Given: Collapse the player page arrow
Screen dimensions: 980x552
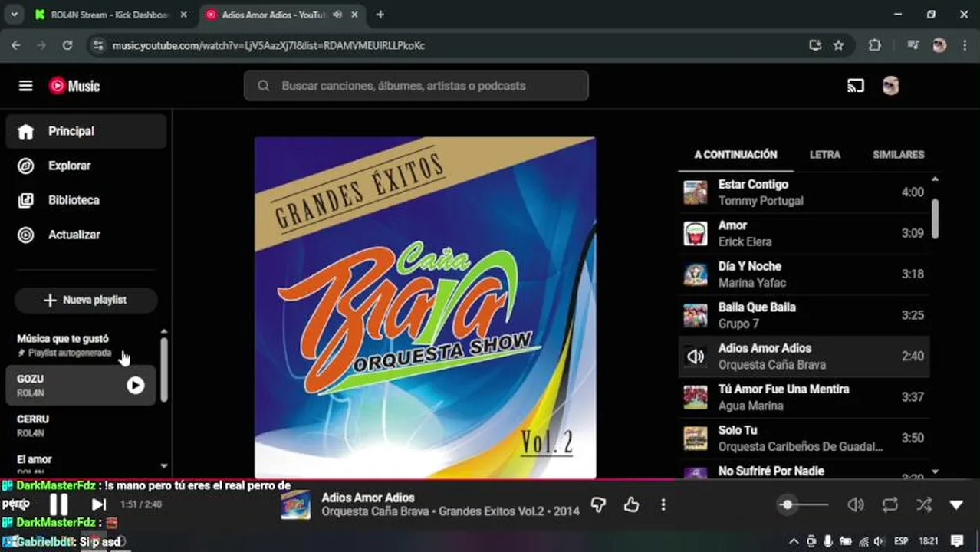Looking at the screenshot, I should click(x=956, y=504).
